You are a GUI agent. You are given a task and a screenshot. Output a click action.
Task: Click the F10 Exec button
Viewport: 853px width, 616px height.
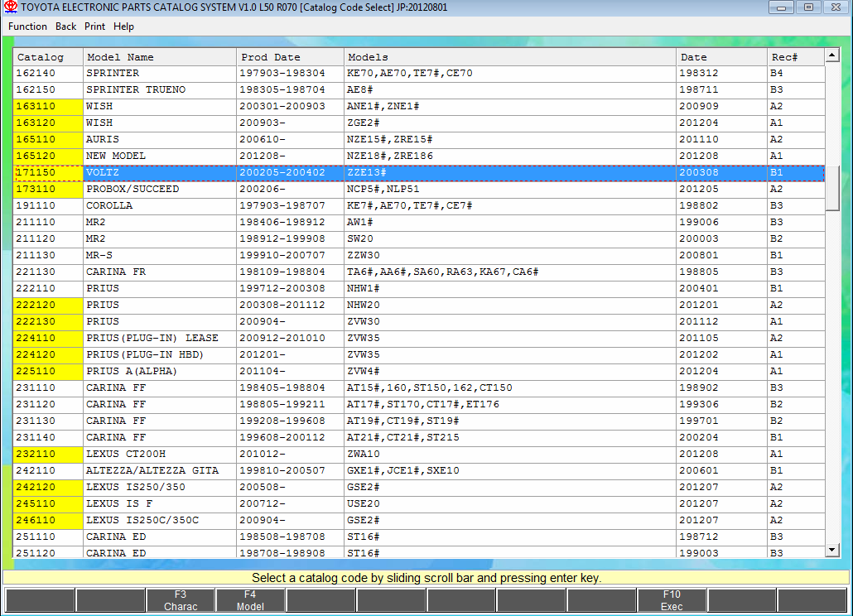click(672, 600)
